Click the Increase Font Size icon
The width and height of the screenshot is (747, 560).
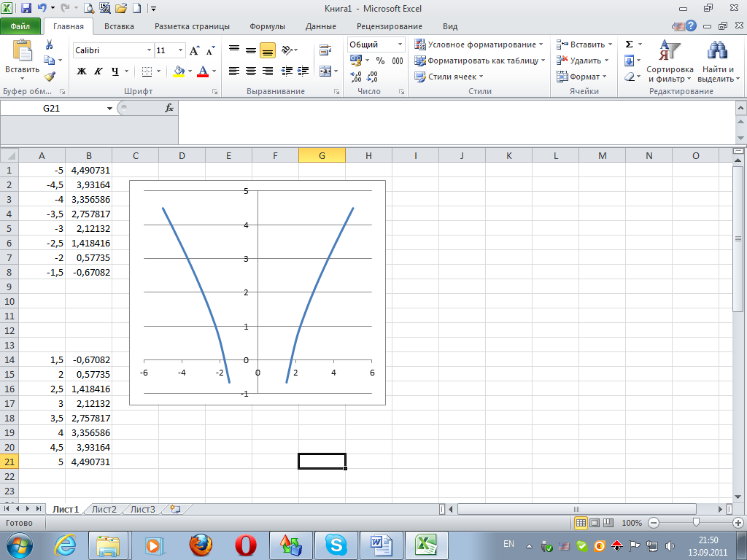[x=195, y=51]
